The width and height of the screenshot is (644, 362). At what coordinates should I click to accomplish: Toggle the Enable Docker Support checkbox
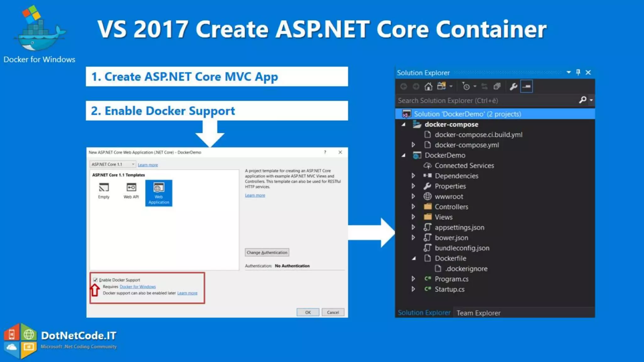pyautogui.click(x=95, y=280)
